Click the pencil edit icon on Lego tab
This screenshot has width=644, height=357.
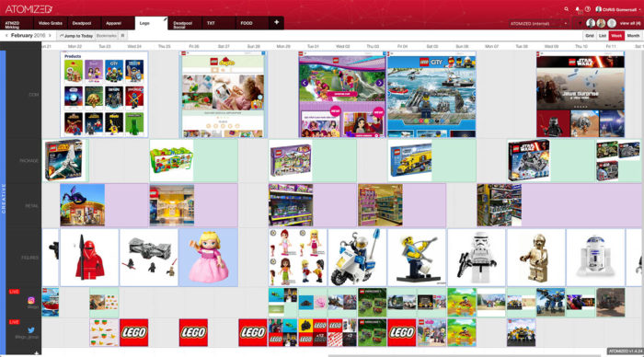click(x=165, y=19)
